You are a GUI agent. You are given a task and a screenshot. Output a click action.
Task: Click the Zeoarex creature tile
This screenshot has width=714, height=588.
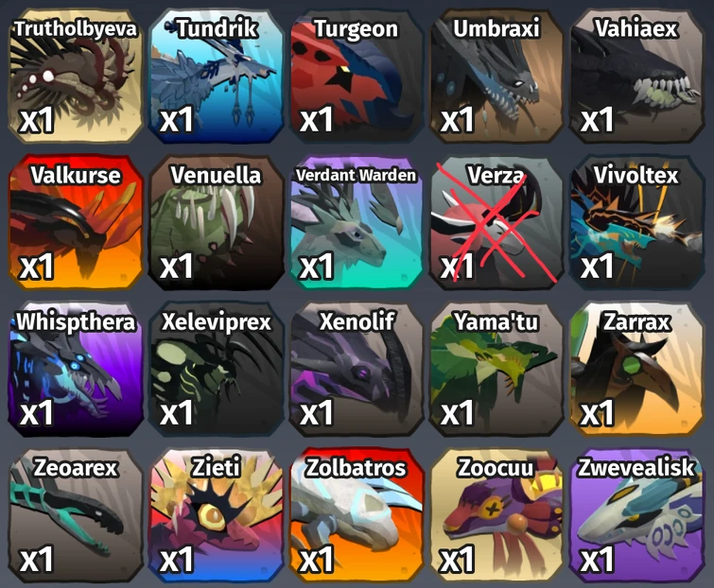coord(76,515)
